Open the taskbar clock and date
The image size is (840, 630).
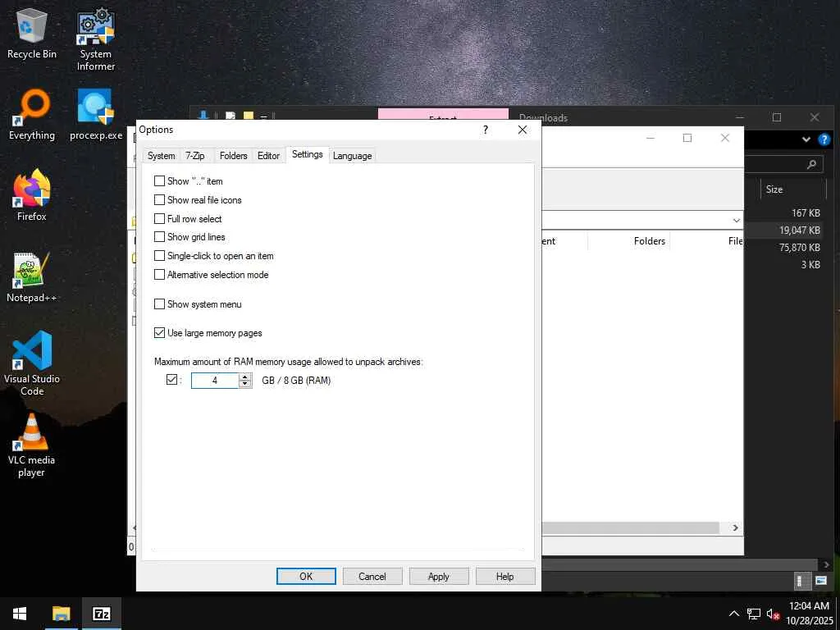(810, 614)
